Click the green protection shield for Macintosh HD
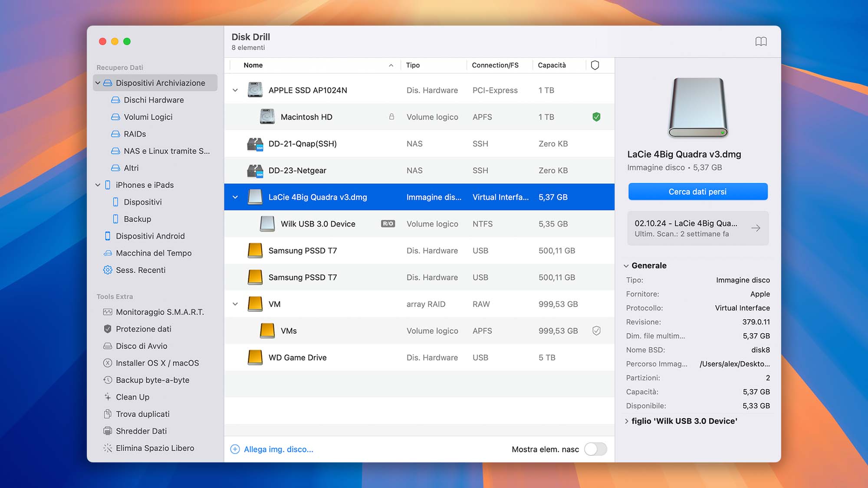The width and height of the screenshot is (868, 488). pos(596,117)
